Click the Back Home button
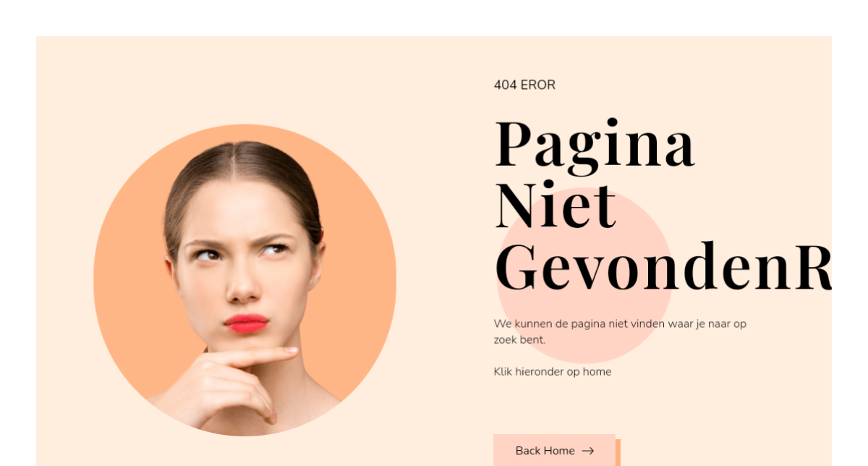The image size is (868, 466). tap(554, 450)
